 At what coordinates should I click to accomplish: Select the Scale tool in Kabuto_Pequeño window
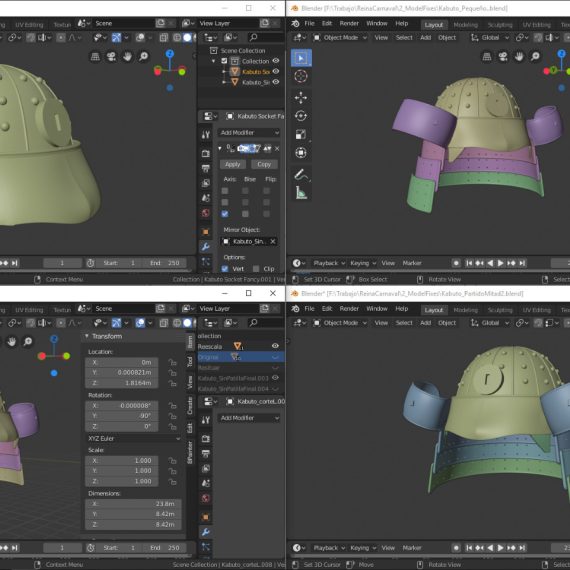click(301, 135)
